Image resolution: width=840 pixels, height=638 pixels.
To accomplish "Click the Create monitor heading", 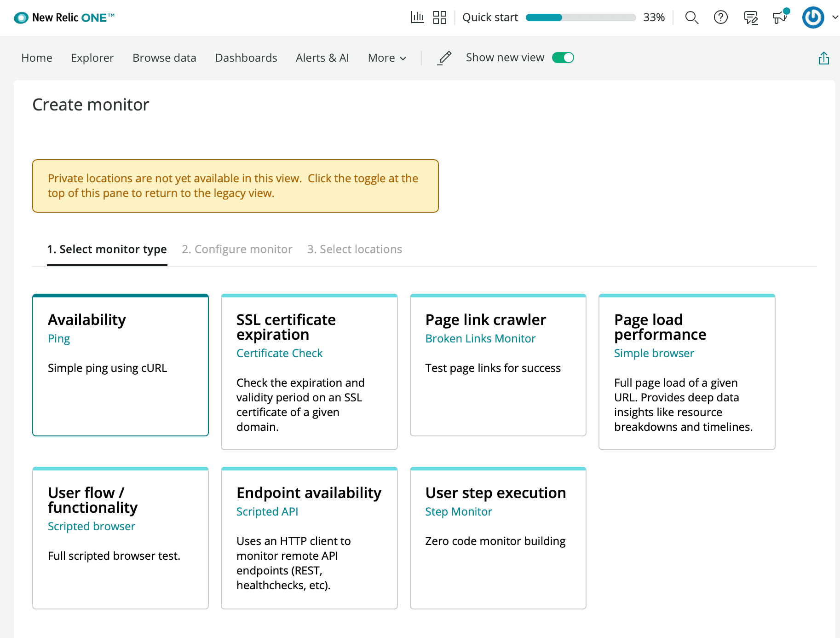I will coord(91,105).
